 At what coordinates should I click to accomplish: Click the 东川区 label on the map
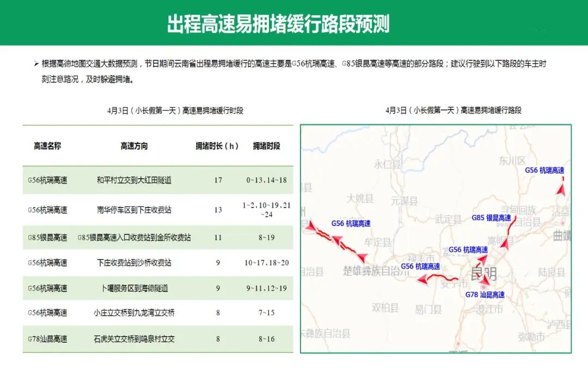512,161
